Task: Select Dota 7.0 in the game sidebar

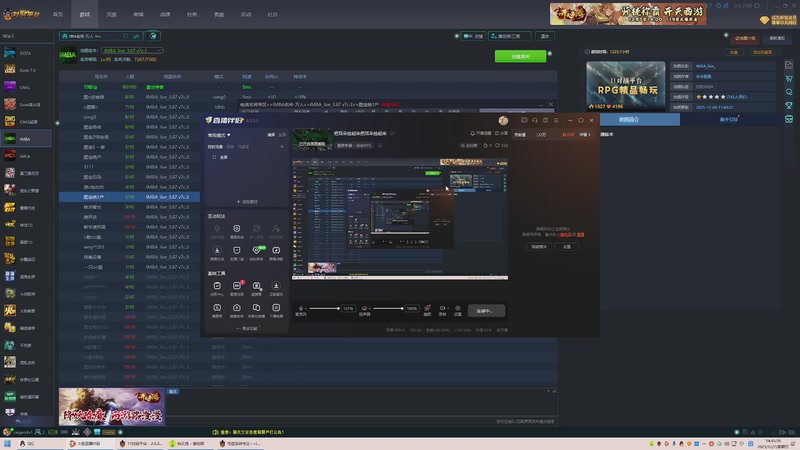Action: point(26,70)
